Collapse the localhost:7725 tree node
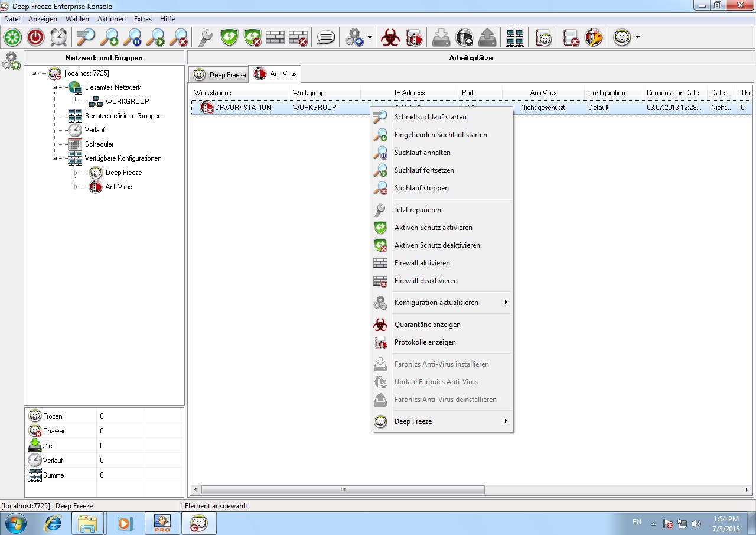 (x=34, y=73)
